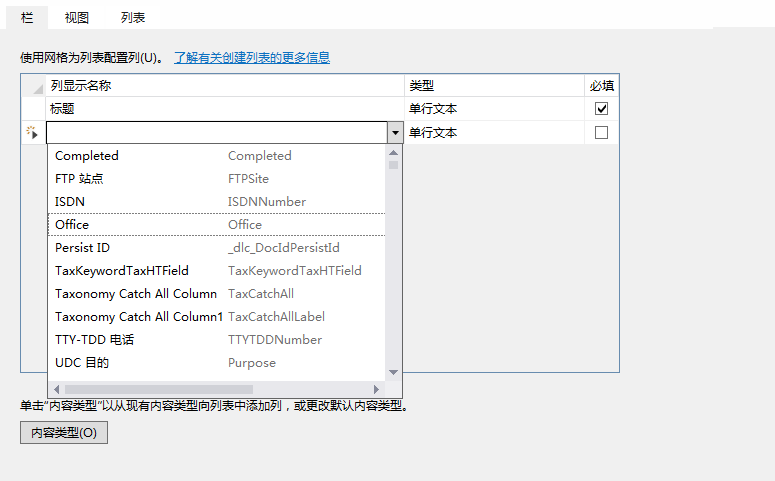Click the 单行文本 type cell of new row
775x481 pixels.
tap(494, 132)
